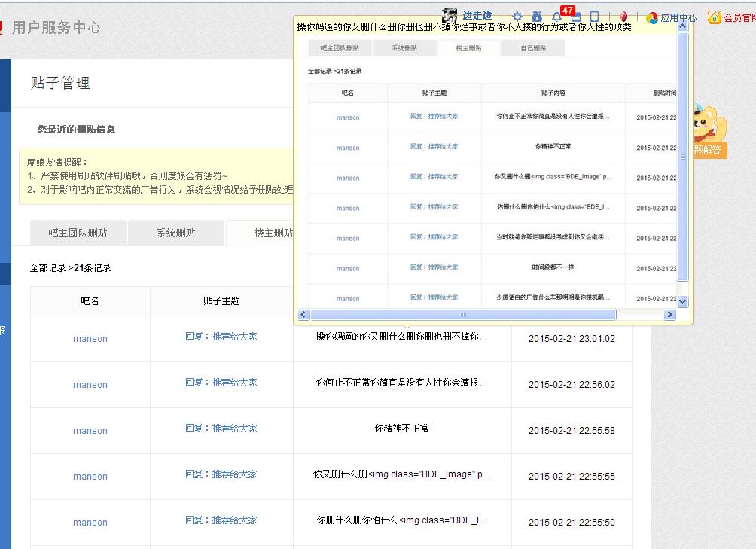756x549 pixels.
Task: Click main page 吧名 column header
Action: coord(90,301)
